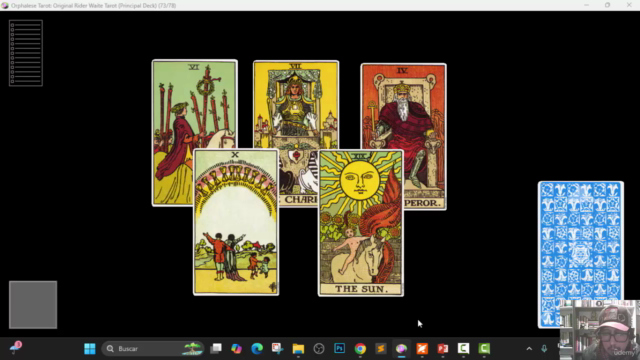The width and height of the screenshot is (640, 360).
Task: Open Sublime Text from the taskbar
Action: (381, 349)
